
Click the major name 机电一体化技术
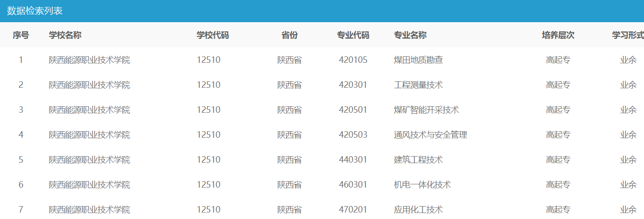click(x=423, y=185)
